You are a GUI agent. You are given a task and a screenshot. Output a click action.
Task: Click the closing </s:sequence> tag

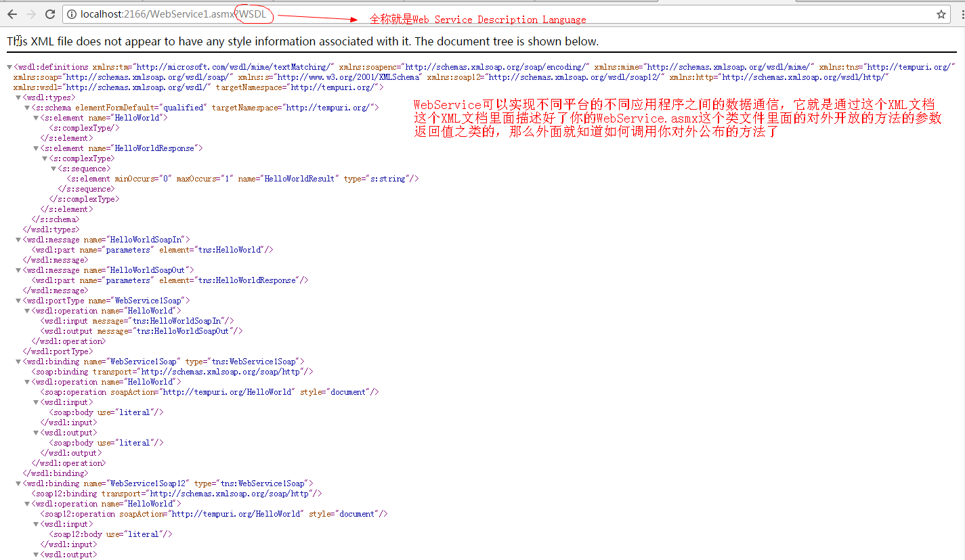coord(85,189)
